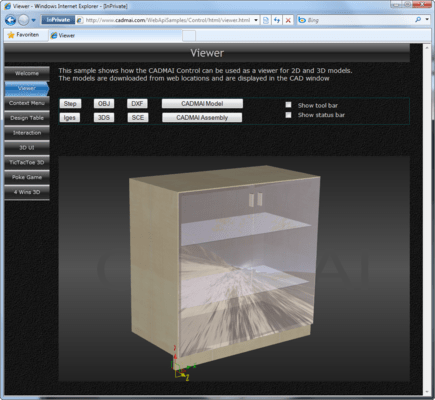Expand the address bar history dropdown
The height and width of the screenshot is (400, 435).
pos(256,20)
